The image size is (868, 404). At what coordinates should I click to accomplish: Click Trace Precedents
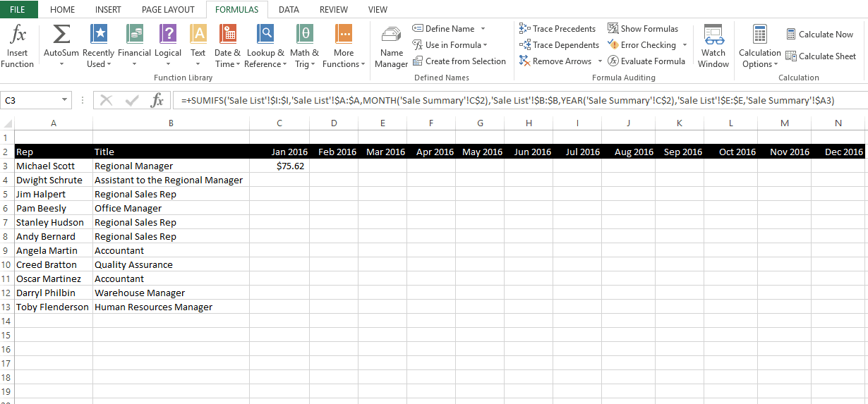[x=557, y=29]
